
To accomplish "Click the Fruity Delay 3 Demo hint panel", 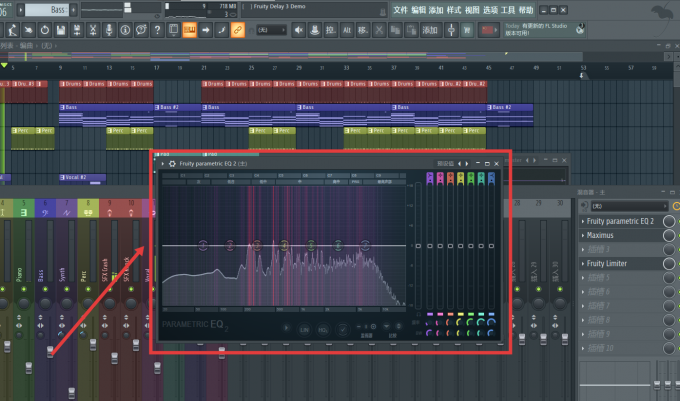I will (x=314, y=10).
